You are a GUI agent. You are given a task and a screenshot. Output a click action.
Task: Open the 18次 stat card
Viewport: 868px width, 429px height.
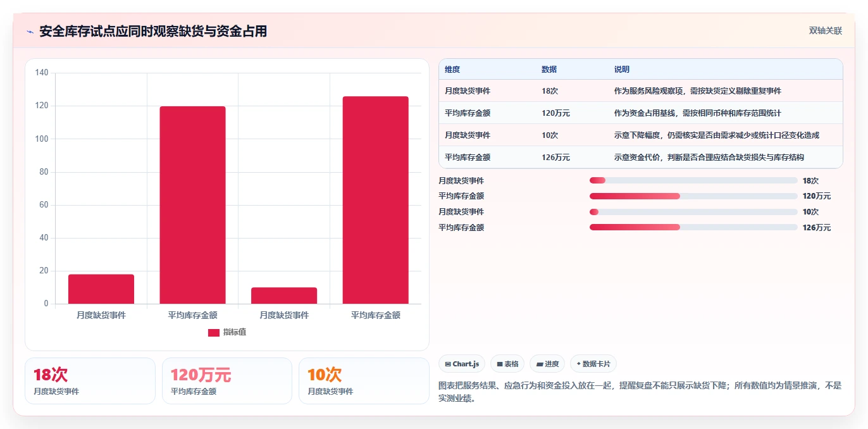click(90, 381)
